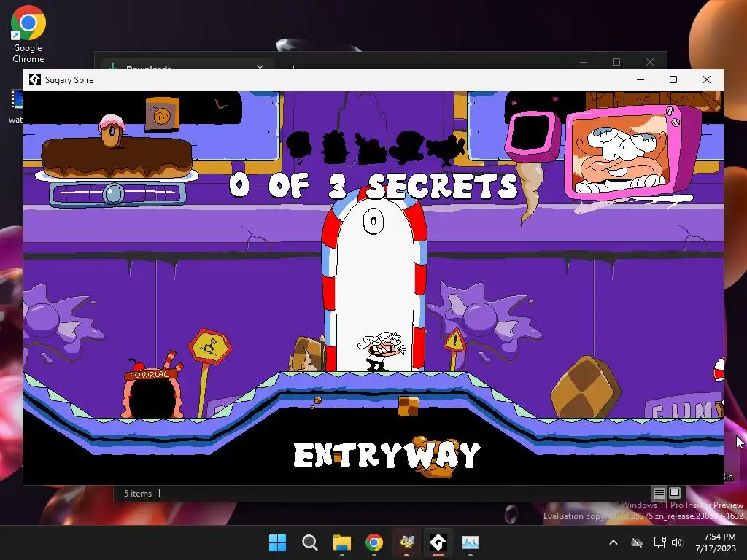Open the volume speaker tray icon

[676, 542]
